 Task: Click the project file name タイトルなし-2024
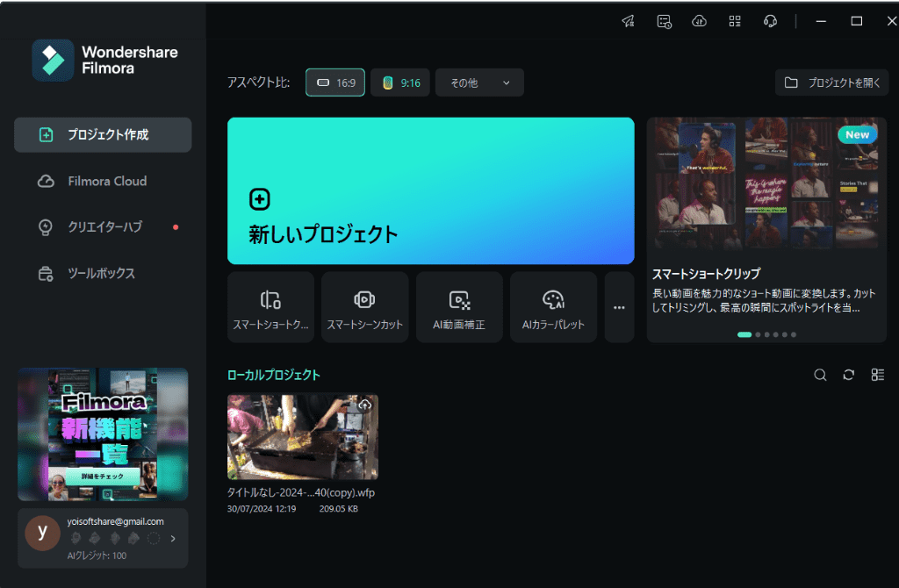[x=301, y=493]
